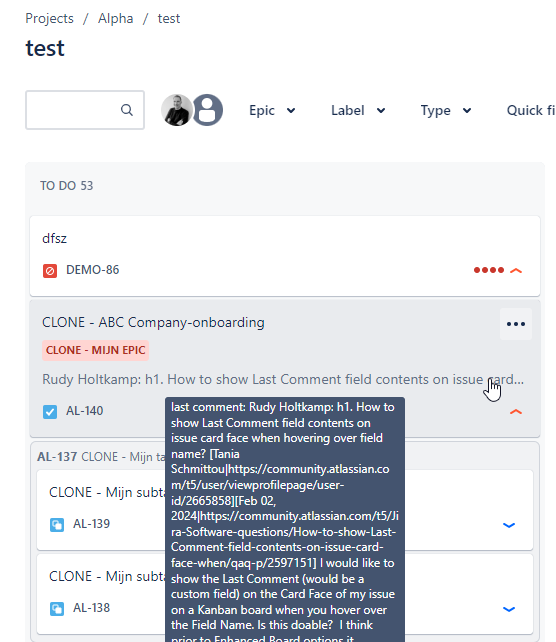This screenshot has height=642, width=556.
Task: Click the blue low priority chevron on AL-138
Action: tap(509, 609)
